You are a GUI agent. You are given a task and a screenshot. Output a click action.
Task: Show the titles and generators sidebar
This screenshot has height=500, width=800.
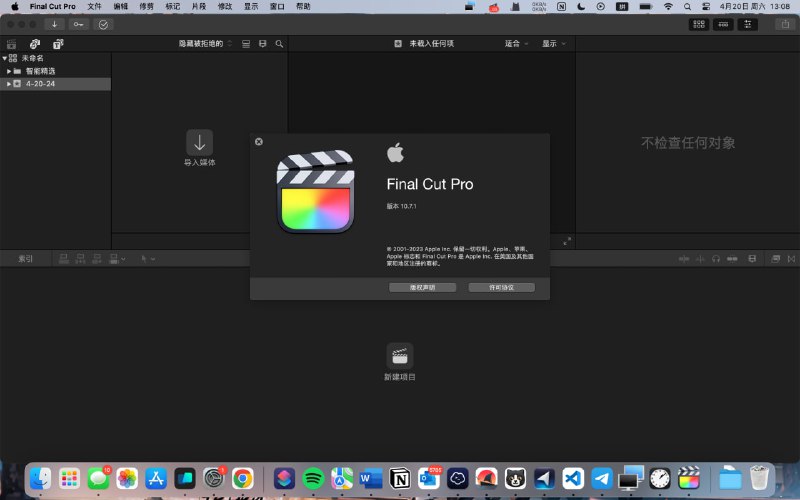click(x=58, y=44)
